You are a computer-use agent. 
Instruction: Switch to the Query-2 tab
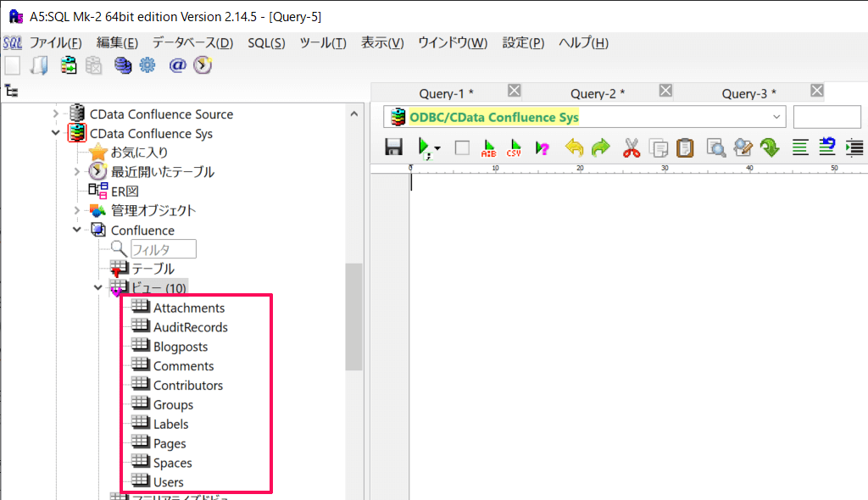(x=598, y=93)
